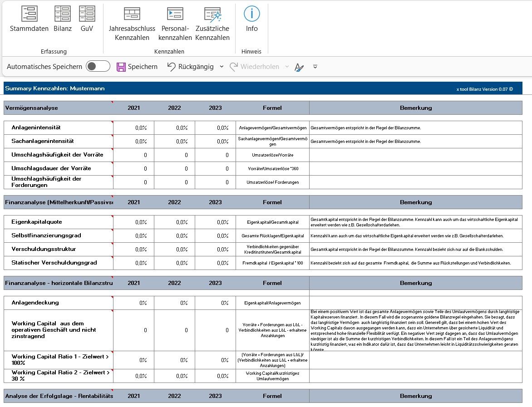This screenshot has height=407, width=532.
Task: Expand the Wiederholen dropdown arrow
Action: pos(286,67)
